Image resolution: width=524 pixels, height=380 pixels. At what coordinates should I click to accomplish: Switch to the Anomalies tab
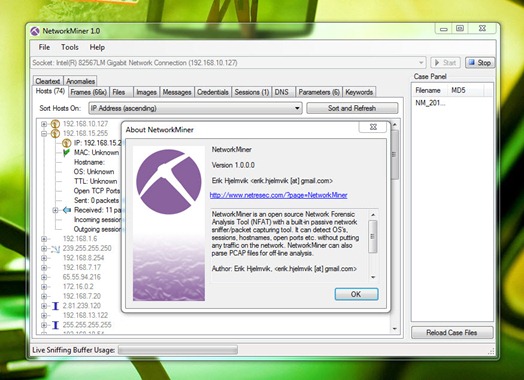[80, 81]
